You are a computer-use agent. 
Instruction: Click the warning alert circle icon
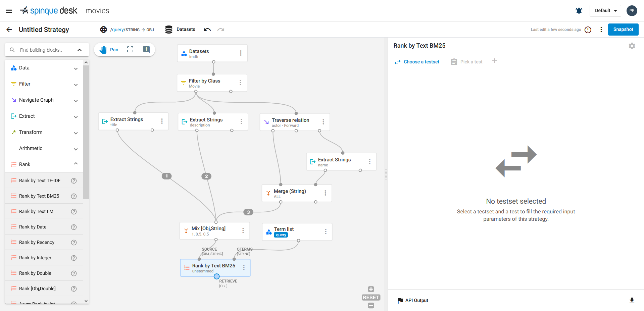pyautogui.click(x=588, y=30)
